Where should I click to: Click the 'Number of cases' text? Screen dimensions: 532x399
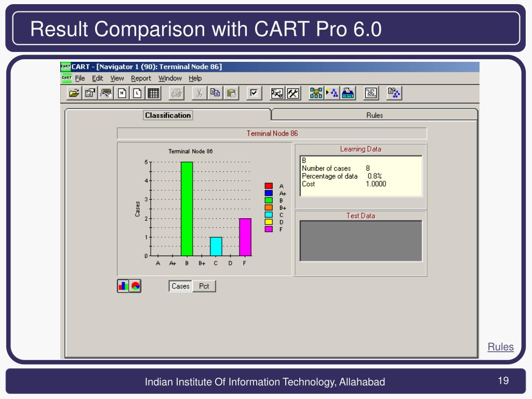pyautogui.click(x=326, y=168)
